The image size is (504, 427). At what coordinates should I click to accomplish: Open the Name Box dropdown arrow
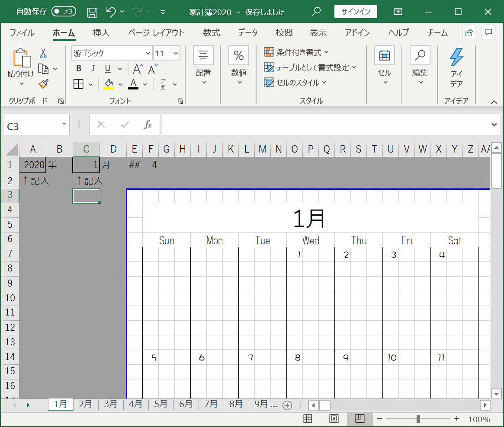pyautogui.click(x=64, y=124)
